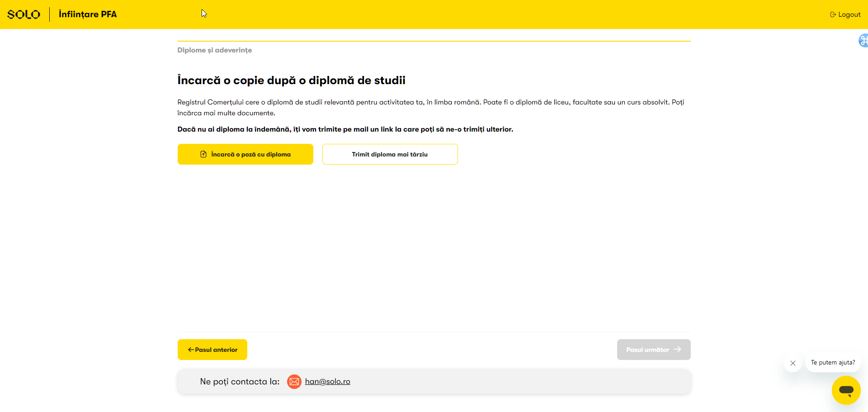Click the yellow progress bar line
The image size is (868, 412).
434,41
